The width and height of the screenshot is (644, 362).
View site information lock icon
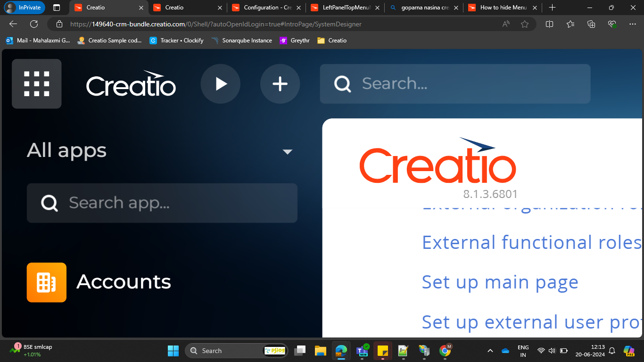tap(59, 24)
